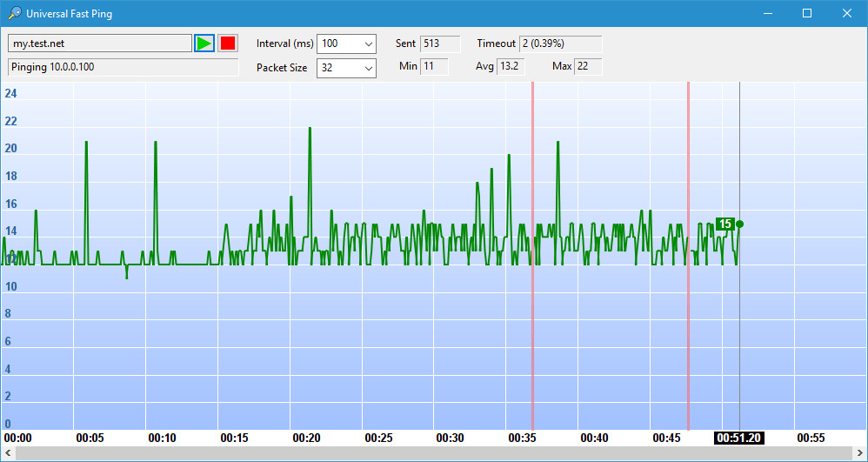Open the Interval (ms) dropdown showing 100

point(346,44)
